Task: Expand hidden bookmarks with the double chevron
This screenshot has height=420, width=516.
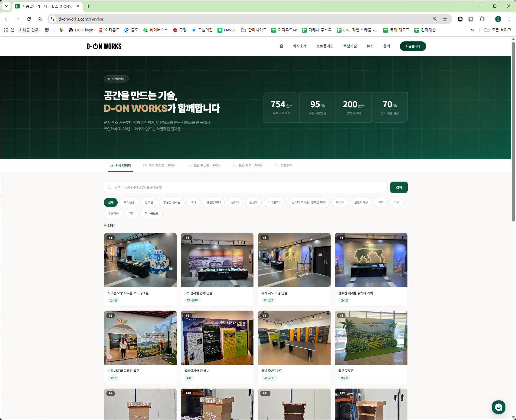Action: pyautogui.click(x=472, y=30)
